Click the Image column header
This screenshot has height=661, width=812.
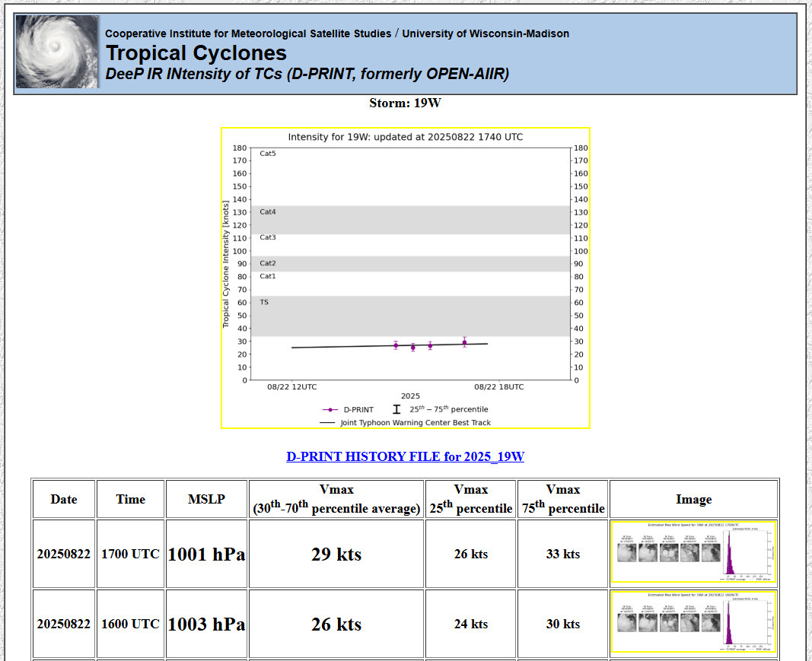[x=693, y=499]
